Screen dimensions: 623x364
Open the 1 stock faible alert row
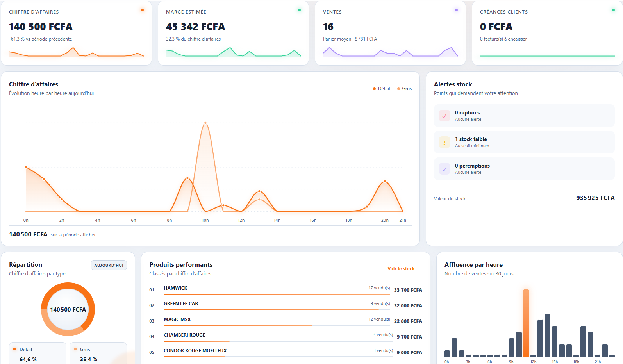tap(524, 142)
